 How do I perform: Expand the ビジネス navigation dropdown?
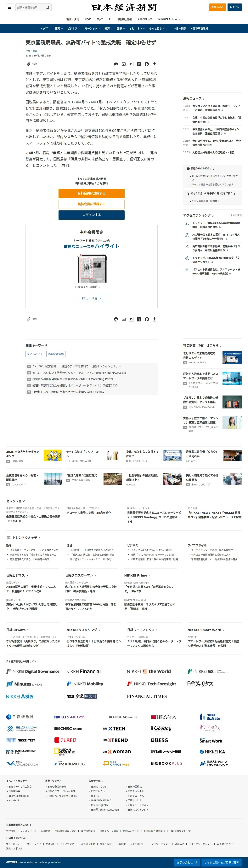point(74,29)
